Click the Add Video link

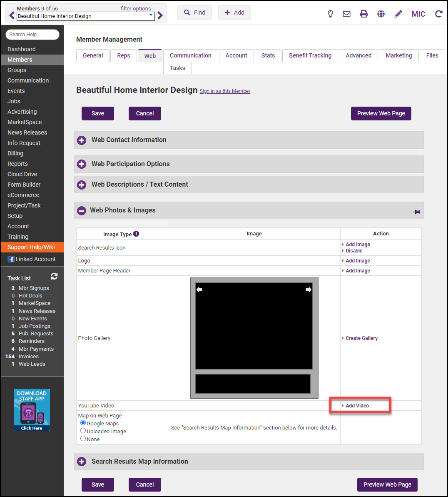click(x=357, y=405)
